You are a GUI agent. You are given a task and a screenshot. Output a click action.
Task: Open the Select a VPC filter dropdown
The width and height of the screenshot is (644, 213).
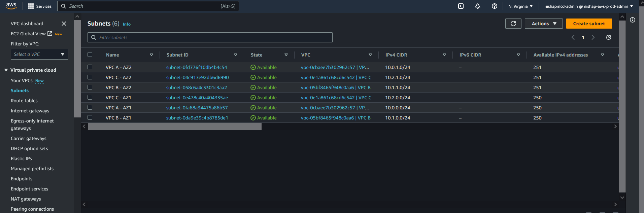[x=39, y=54]
